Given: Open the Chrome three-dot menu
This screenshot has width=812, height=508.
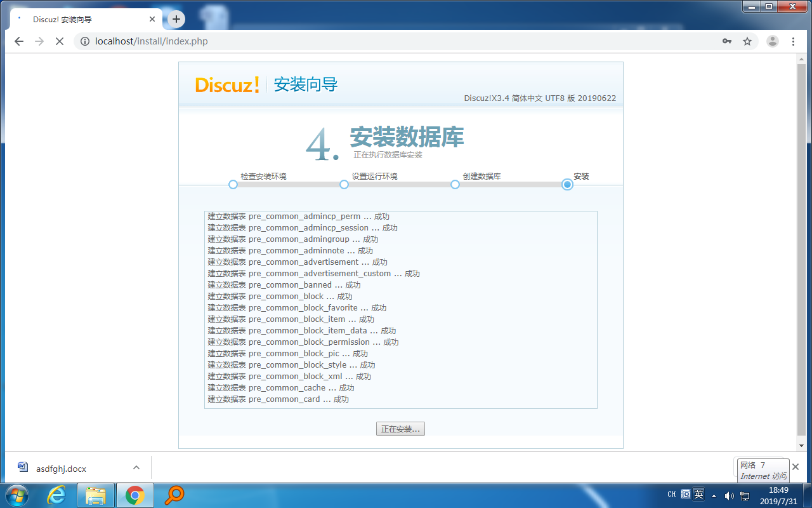Looking at the screenshot, I should pos(793,41).
